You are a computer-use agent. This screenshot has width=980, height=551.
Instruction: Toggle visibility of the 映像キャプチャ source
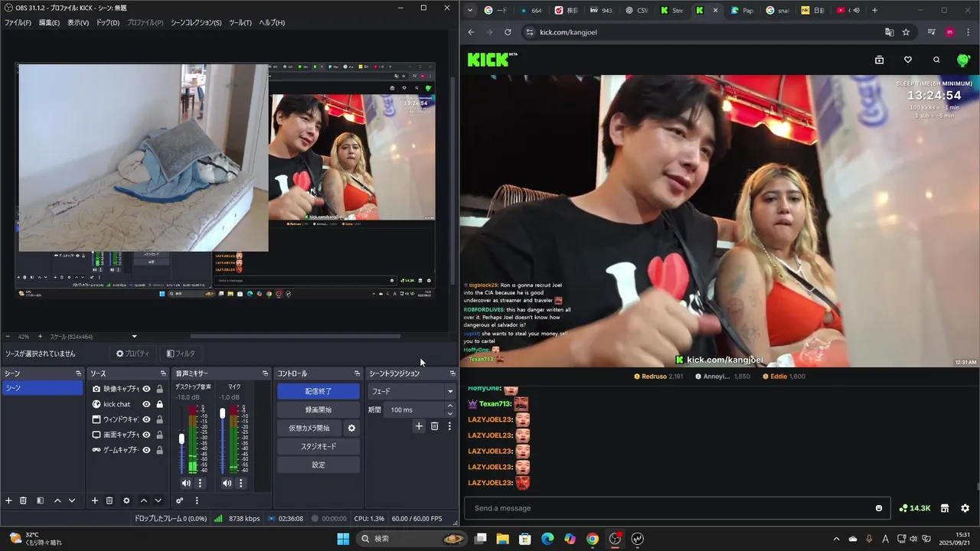pyautogui.click(x=146, y=389)
